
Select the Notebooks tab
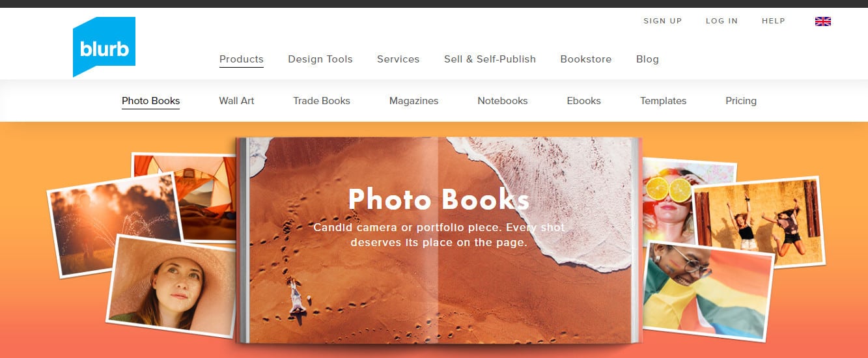503,101
